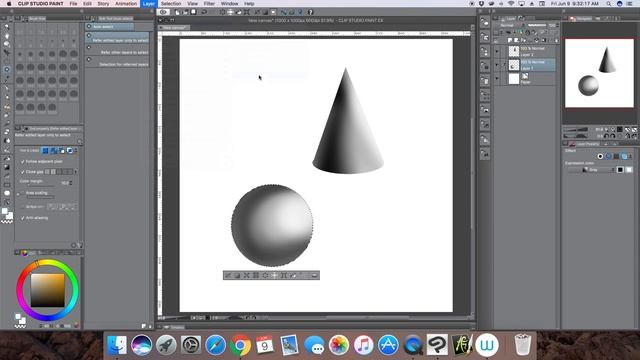Select the Balloon tool

[7, 193]
